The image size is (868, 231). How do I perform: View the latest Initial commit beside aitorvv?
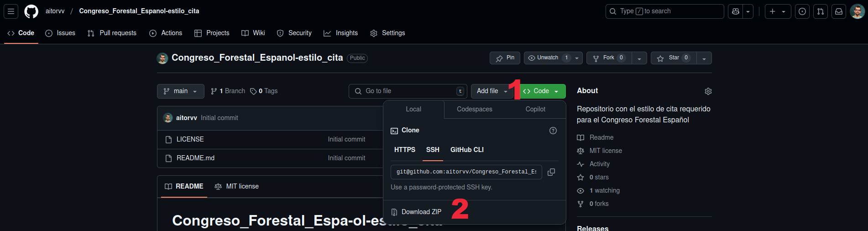click(x=220, y=118)
